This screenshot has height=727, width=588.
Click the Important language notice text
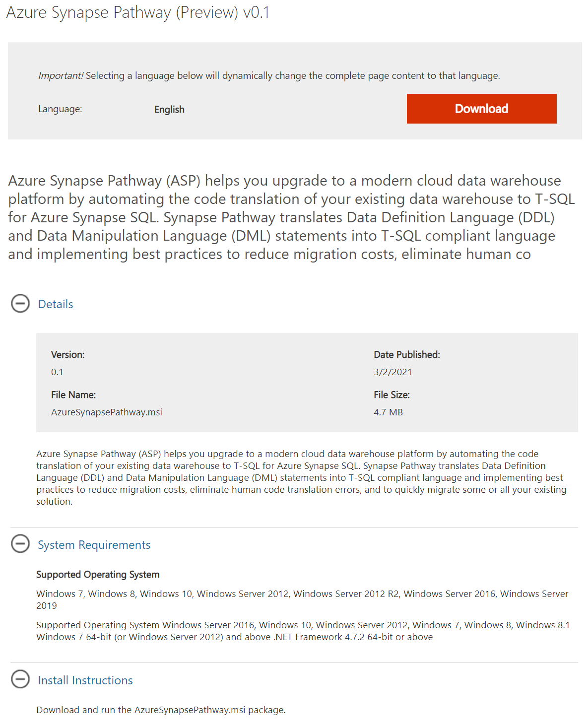click(x=269, y=76)
